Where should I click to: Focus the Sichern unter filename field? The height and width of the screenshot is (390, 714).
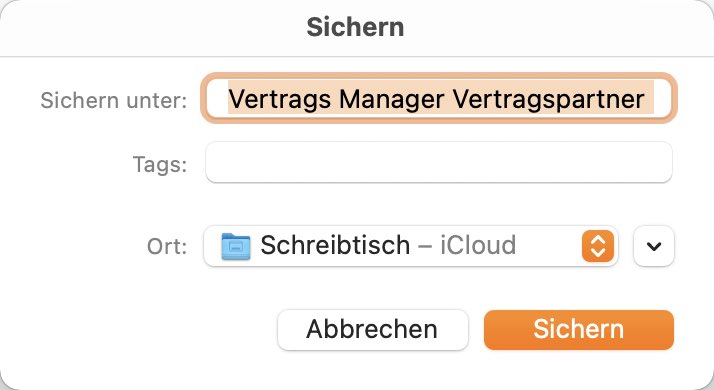click(x=439, y=98)
